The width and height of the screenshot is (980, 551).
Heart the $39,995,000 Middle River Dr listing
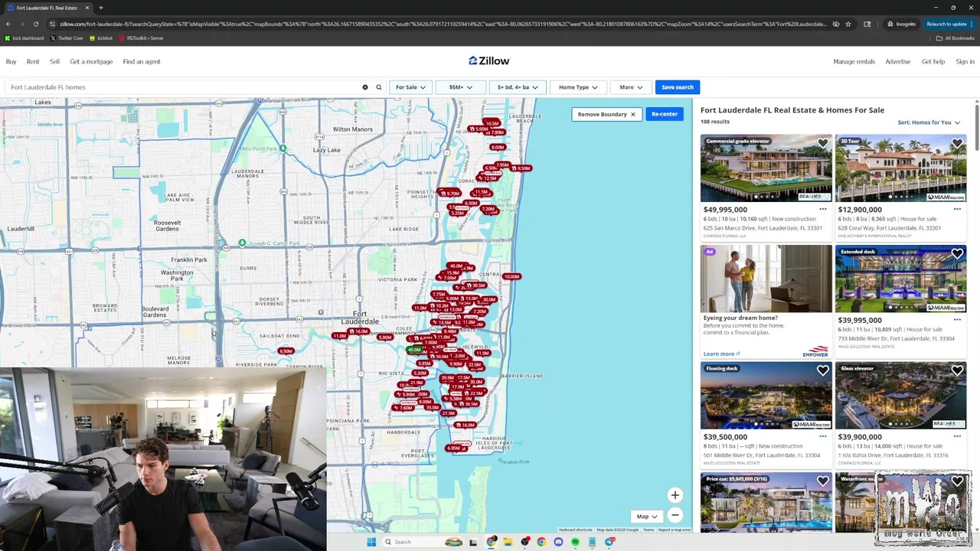point(957,253)
